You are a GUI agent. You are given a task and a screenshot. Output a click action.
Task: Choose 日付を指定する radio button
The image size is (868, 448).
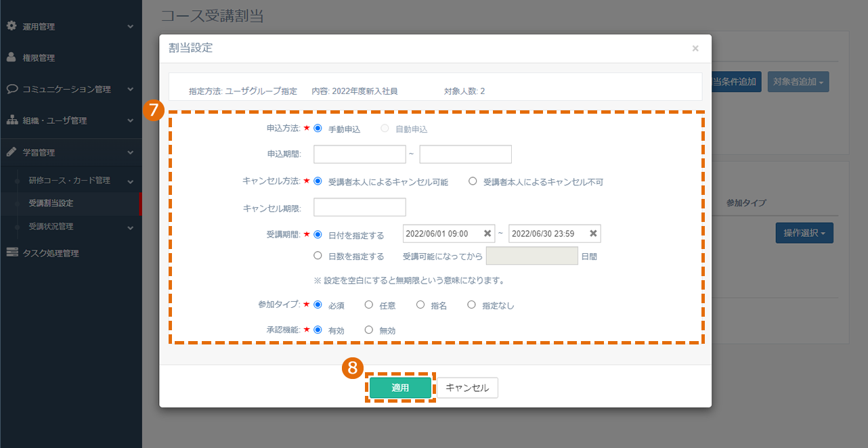(318, 235)
